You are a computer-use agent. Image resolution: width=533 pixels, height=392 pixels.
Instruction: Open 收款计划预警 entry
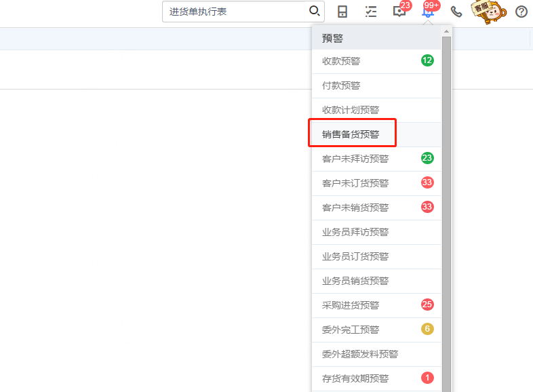[x=376, y=110]
